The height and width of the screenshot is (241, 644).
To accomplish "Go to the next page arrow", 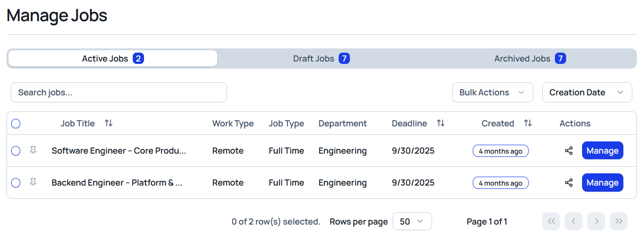I will coord(596,221).
